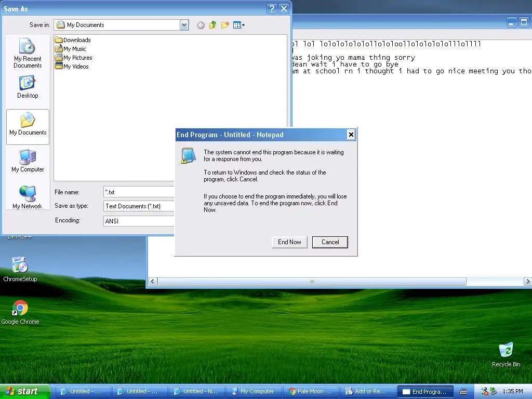Click Cancel in End Program dialog
This screenshot has width=532, height=399.
[330, 242]
